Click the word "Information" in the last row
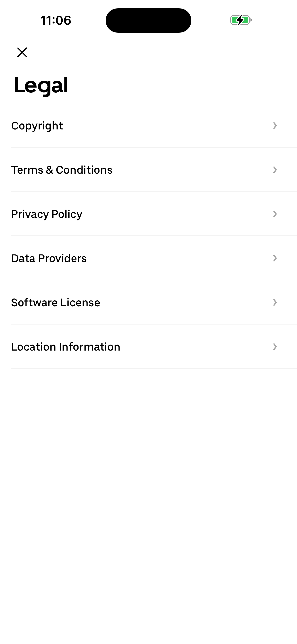 [x=90, y=347]
